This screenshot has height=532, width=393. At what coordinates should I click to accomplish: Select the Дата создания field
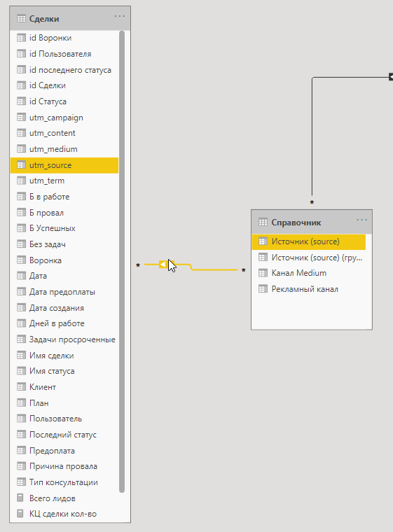pos(64,308)
